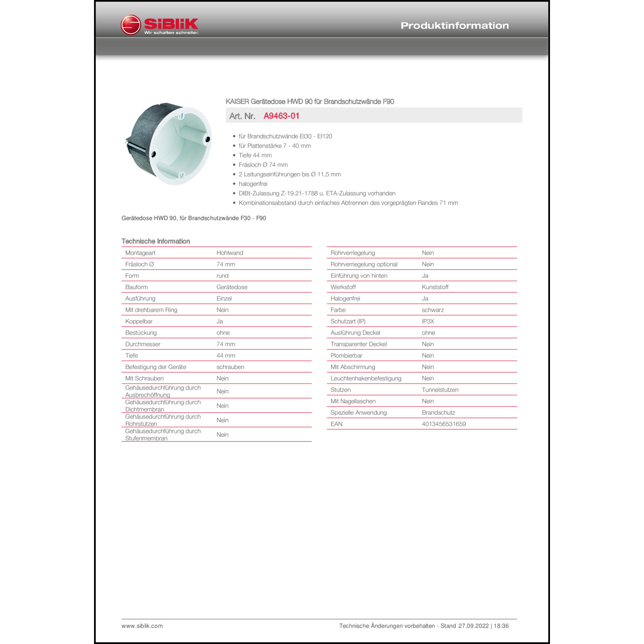Click the 'Transparenter Deckel' label

(x=359, y=344)
